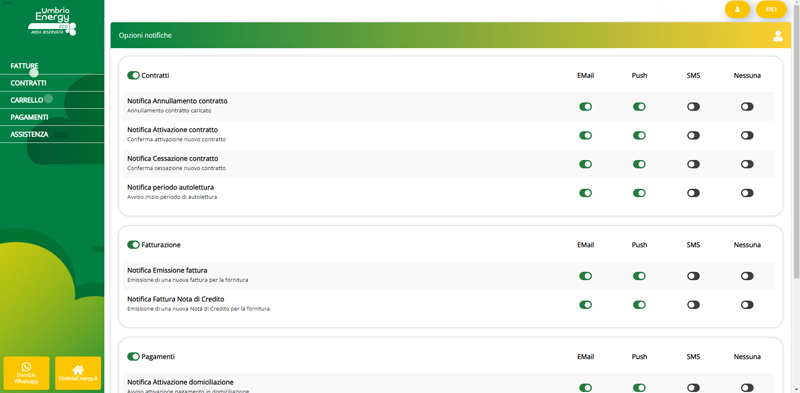
Task: Toggle the Contratti group switch
Action: [133, 76]
